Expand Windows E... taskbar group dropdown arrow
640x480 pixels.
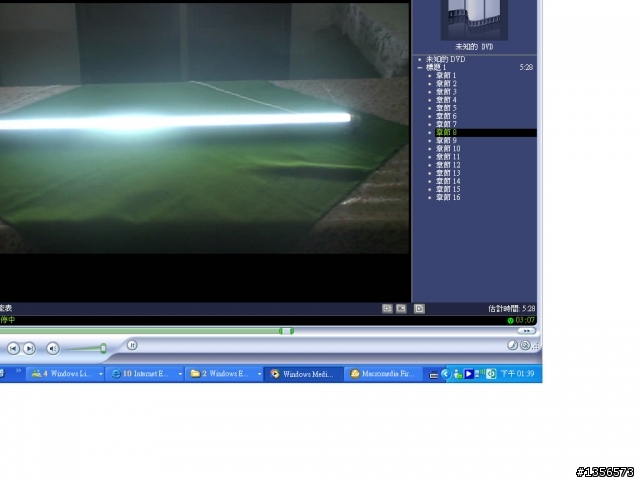pos(259,374)
